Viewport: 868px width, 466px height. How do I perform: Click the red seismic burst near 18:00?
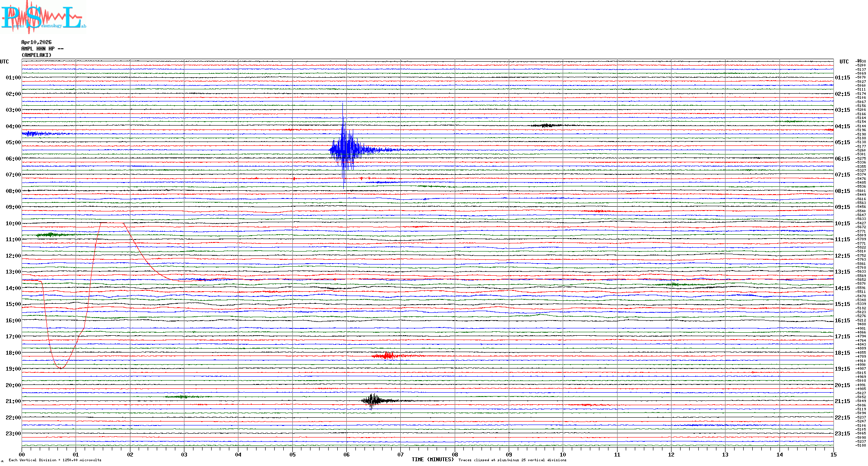[x=389, y=356]
